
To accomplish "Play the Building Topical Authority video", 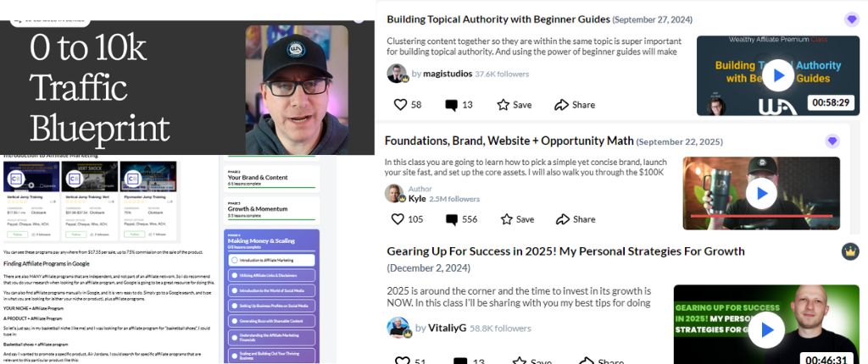I will pyautogui.click(x=778, y=76).
